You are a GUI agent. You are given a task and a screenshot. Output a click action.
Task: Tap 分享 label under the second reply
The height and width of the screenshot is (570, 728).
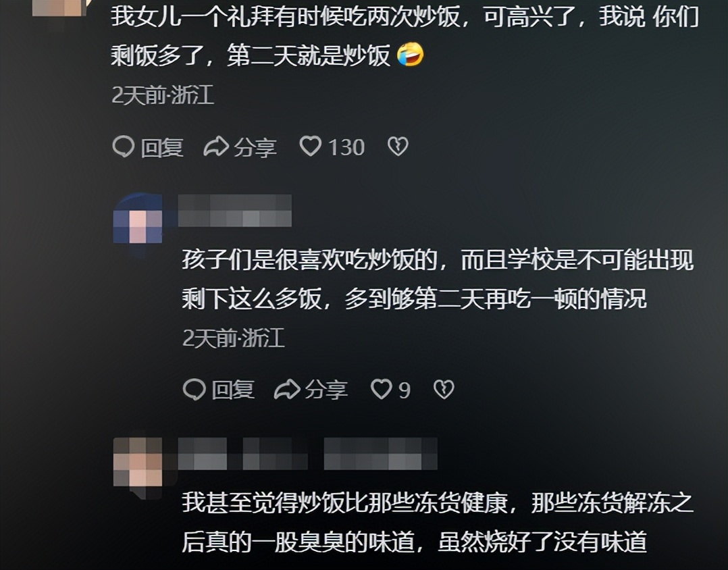pos(326,390)
